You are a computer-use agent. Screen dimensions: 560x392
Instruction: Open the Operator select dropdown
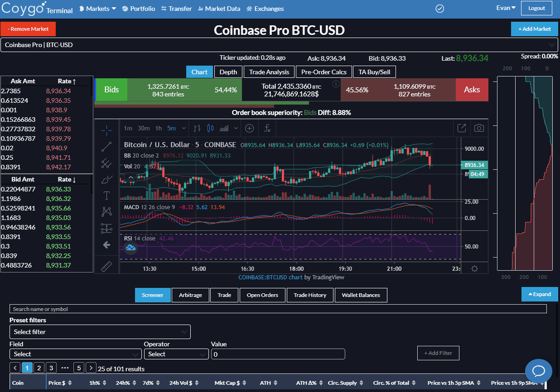176,354
